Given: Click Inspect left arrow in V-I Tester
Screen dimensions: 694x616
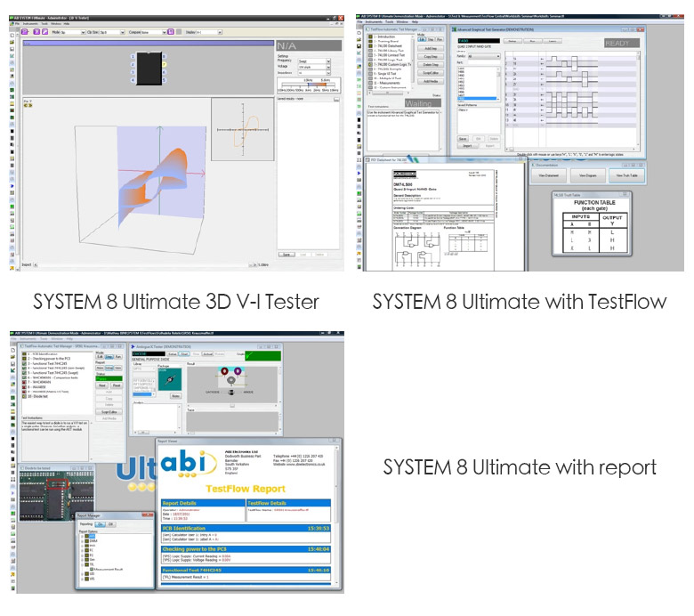Looking at the screenshot, I should pyautogui.click(x=36, y=264).
